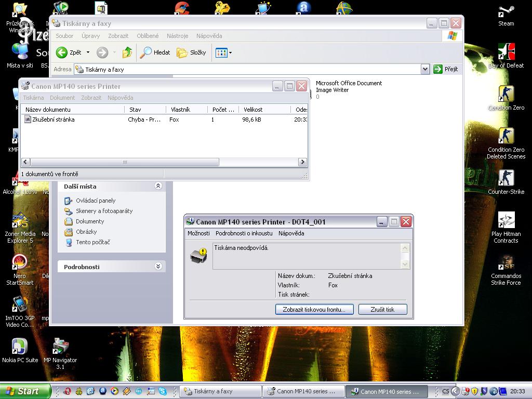Open Zobrazit menu in print queue window
532x399 pixels.
pos(91,98)
